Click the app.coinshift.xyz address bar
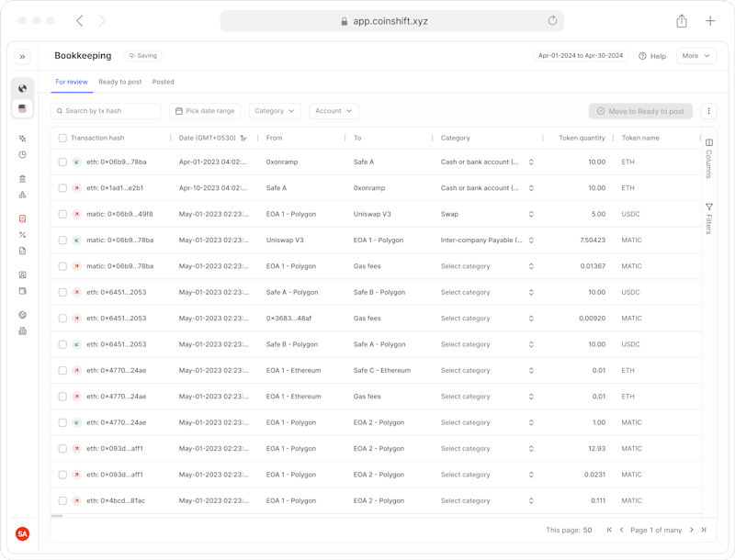 click(x=392, y=20)
